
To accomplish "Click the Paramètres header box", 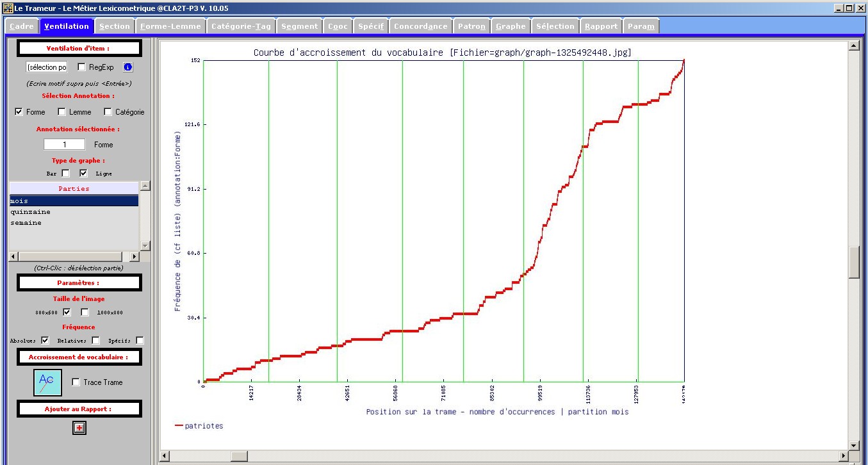I will 79,282.
